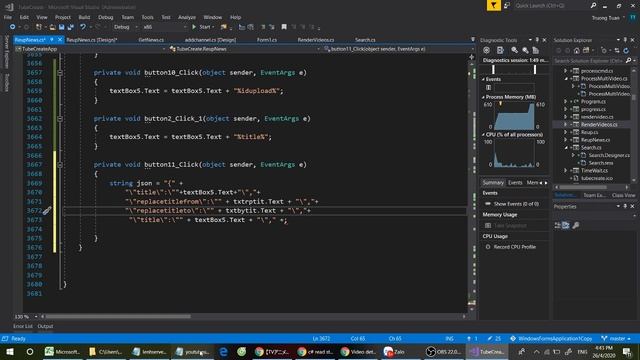Viewport: 640px width, 360px height.
Task: Click the Home icon in Solution Explorer
Action: pos(576,51)
